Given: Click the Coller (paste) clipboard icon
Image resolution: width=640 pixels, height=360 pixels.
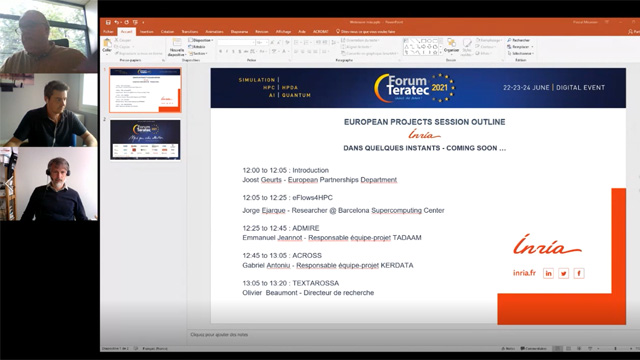Looking at the screenshot, I should coord(107,45).
